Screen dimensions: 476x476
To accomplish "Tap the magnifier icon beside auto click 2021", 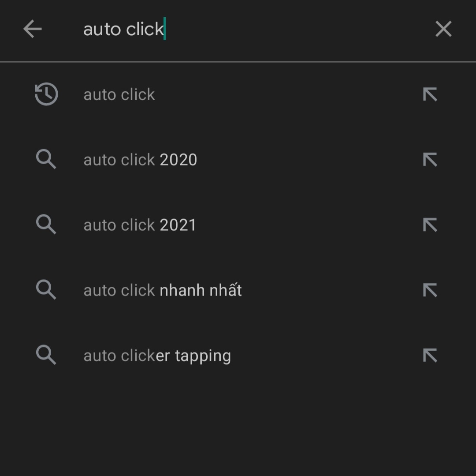I will tap(46, 225).
